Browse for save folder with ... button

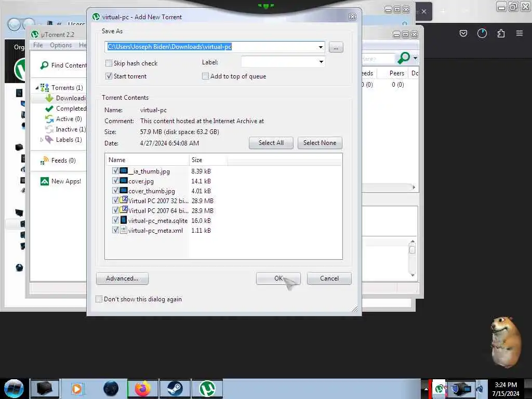click(336, 47)
